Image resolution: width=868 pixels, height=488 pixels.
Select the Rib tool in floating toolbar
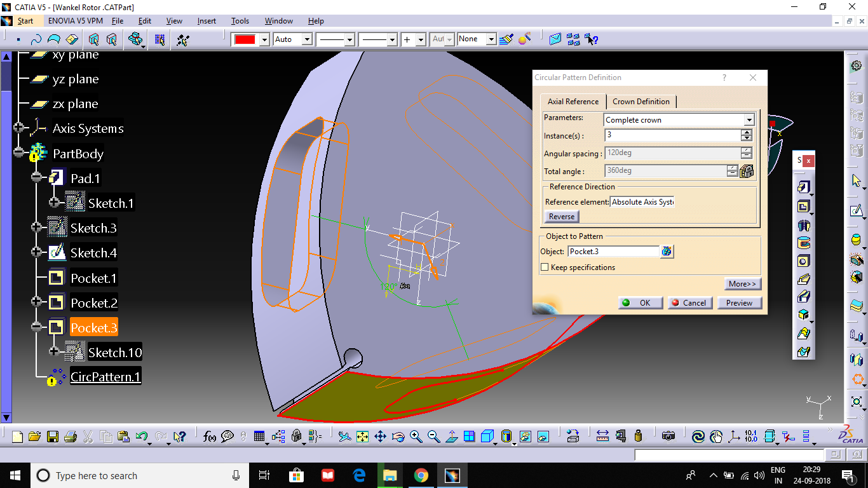pos(804,279)
